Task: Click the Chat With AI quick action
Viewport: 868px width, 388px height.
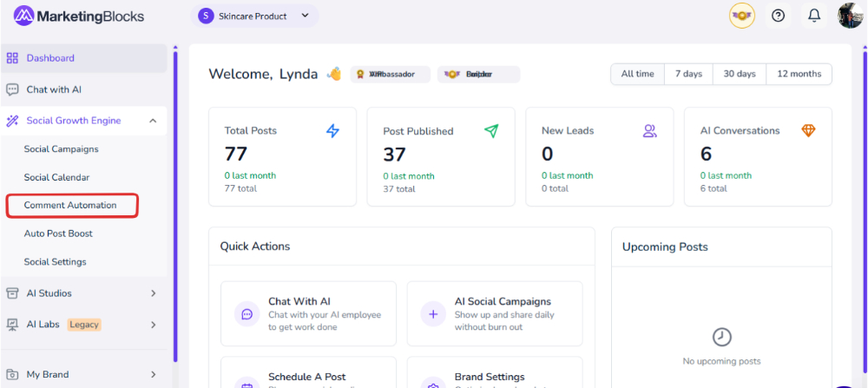Action: 308,314
